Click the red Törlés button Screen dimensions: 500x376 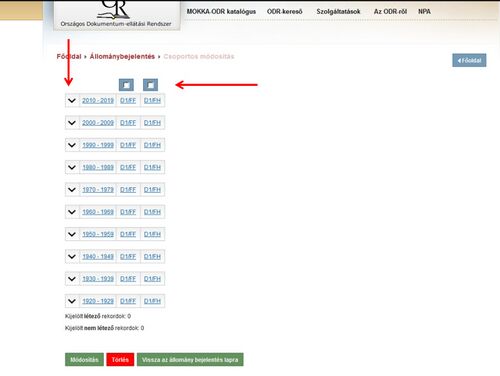(120, 360)
